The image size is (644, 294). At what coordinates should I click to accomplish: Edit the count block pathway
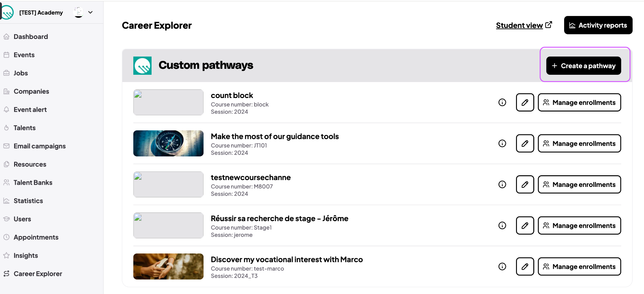click(525, 102)
